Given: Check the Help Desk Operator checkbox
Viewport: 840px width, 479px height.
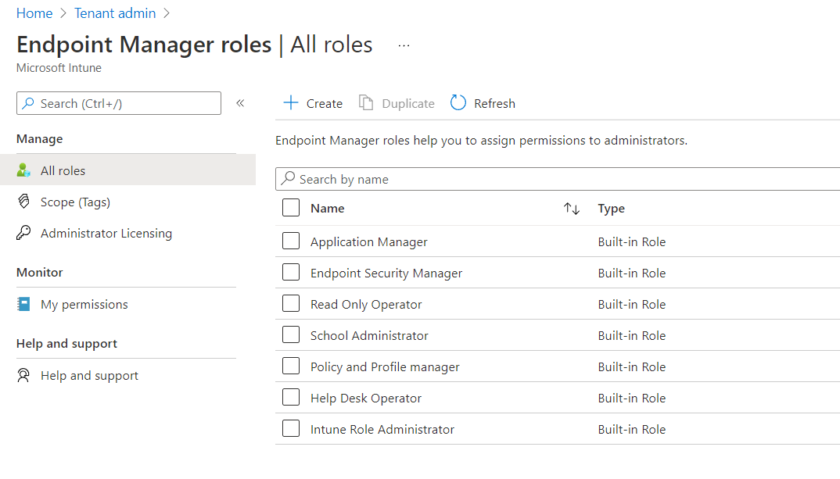Looking at the screenshot, I should (x=291, y=398).
